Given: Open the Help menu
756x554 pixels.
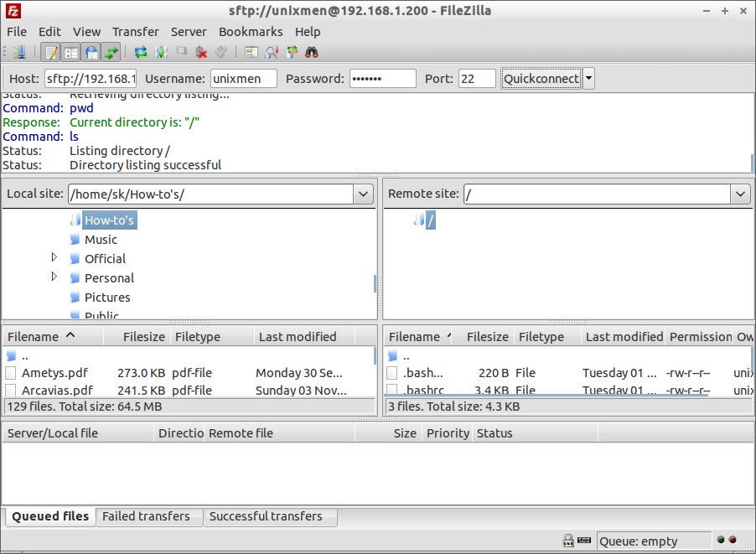Looking at the screenshot, I should [x=308, y=32].
